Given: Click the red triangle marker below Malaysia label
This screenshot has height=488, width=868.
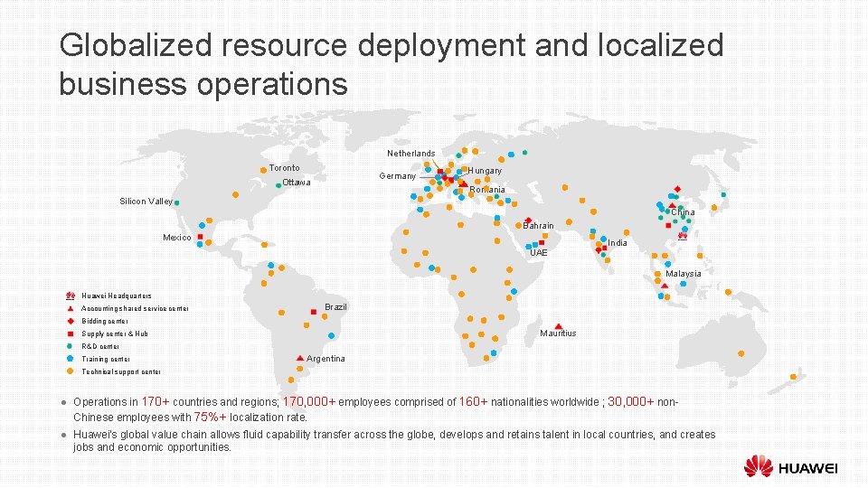Looking at the screenshot, I should point(665,286).
